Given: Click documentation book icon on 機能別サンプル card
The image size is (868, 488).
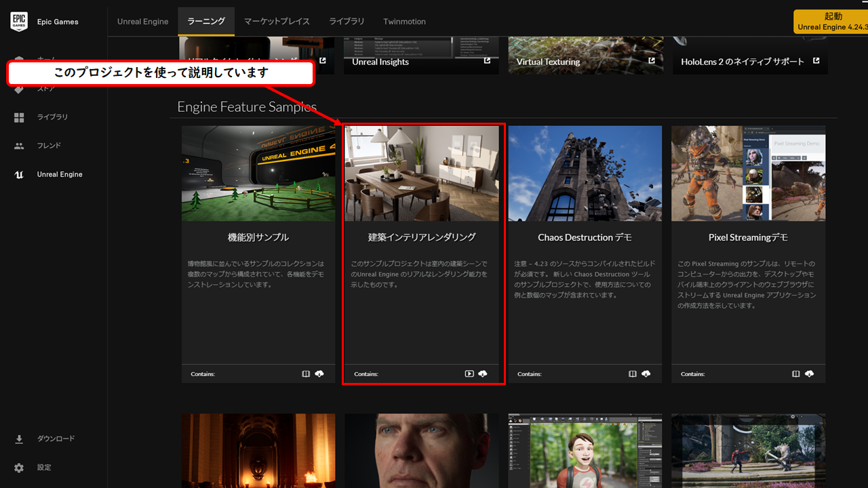Looking at the screenshot, I should [x=306, y=373].
